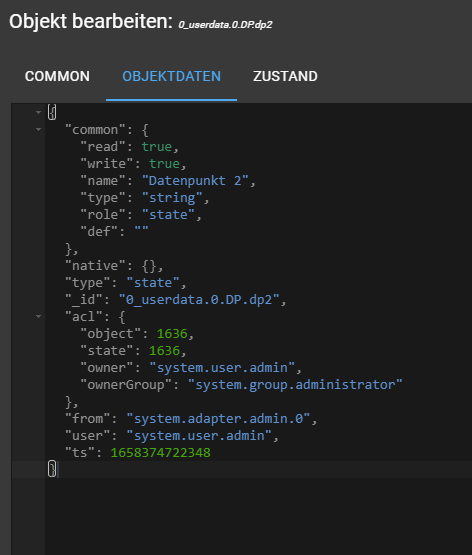
Task: Click the opening brace on the first line
Action: pos(52,113)
